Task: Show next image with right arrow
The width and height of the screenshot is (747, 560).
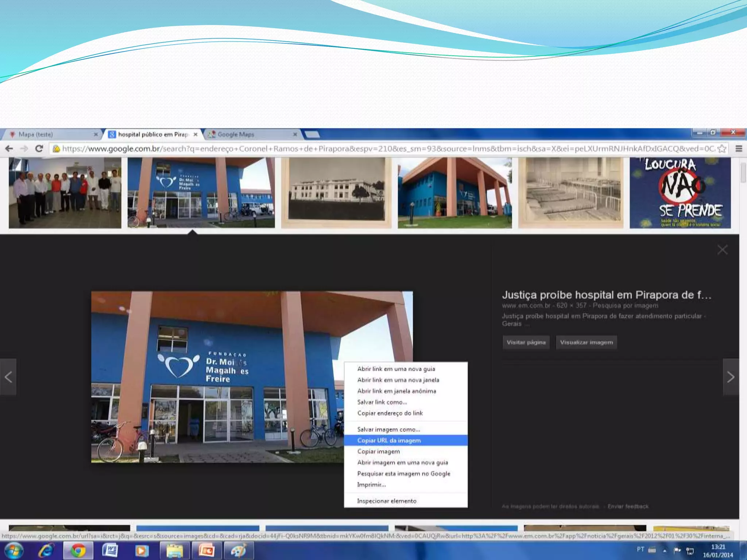Action: (x=731, y=377)
